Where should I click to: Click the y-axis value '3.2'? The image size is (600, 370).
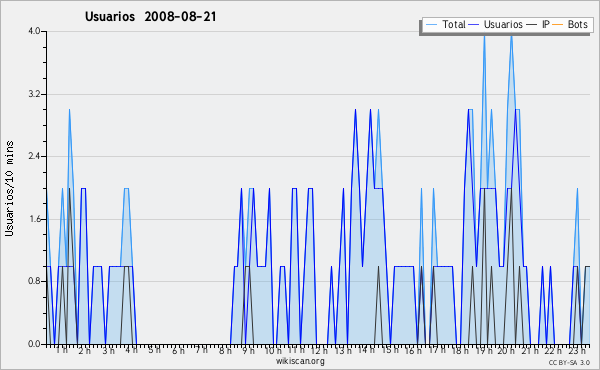(x=34, y=94)
